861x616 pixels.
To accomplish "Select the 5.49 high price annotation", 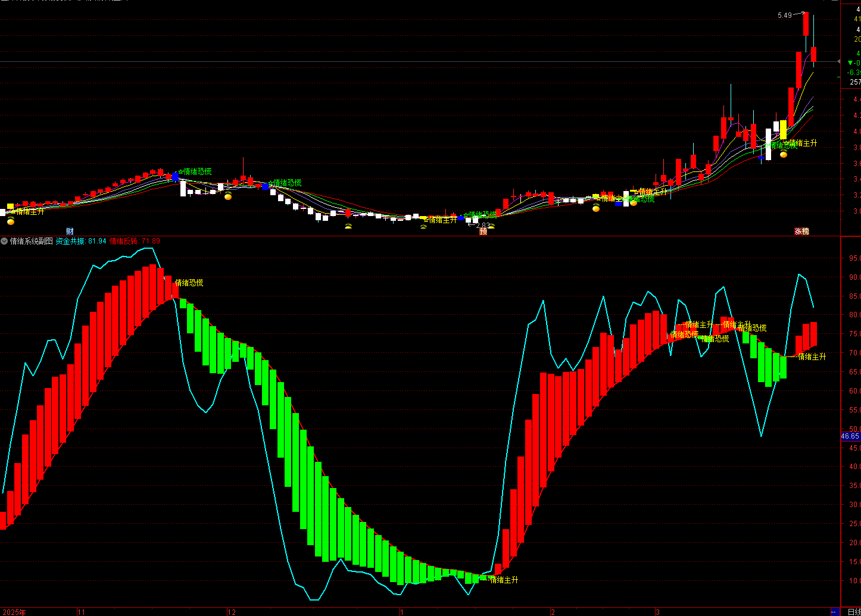I will 785,15.
